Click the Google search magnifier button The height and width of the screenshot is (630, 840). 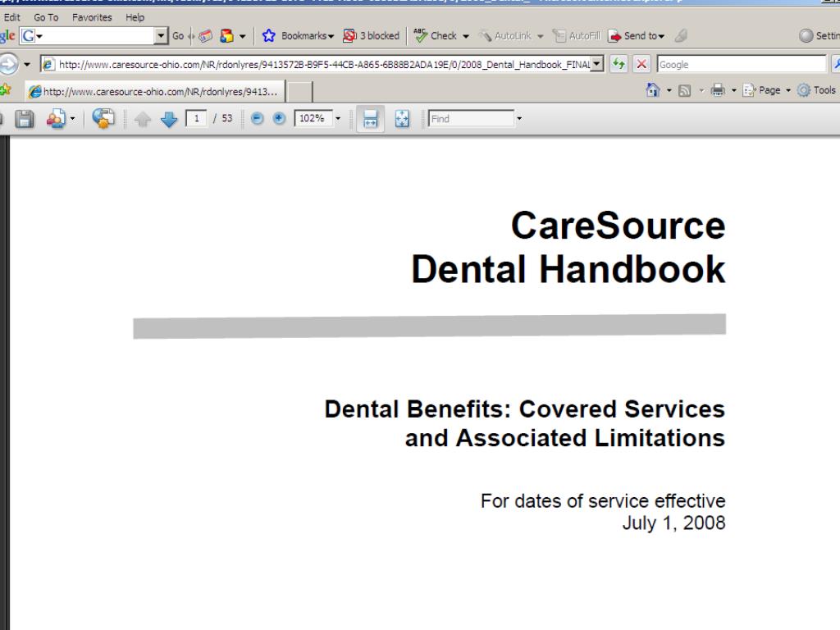click(x=836, y=64)
